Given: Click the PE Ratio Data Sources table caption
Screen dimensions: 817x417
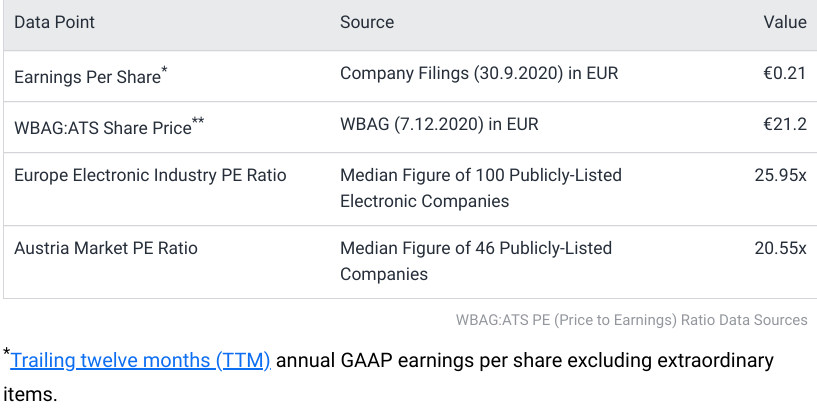Looking at the screenshot, I should tap(631, 320).
